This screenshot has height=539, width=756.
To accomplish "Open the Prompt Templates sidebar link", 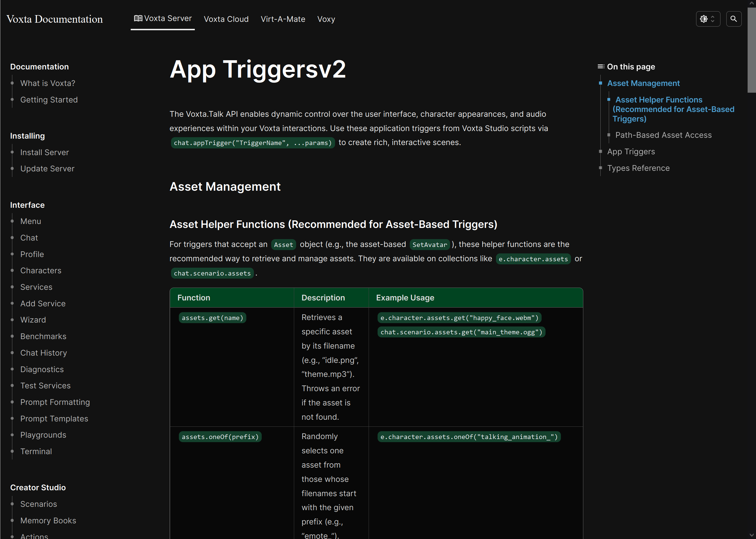I will coord(54,419).
